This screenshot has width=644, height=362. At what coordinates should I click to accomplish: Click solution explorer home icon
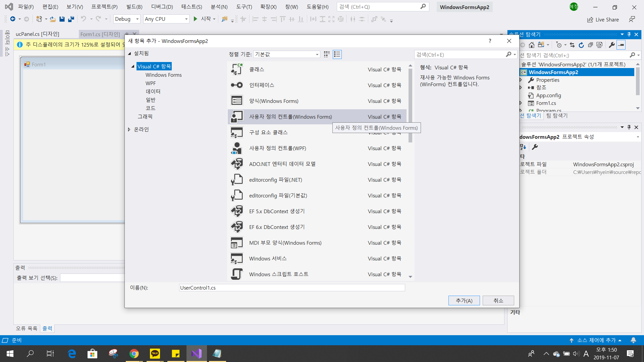coord(532,45)
